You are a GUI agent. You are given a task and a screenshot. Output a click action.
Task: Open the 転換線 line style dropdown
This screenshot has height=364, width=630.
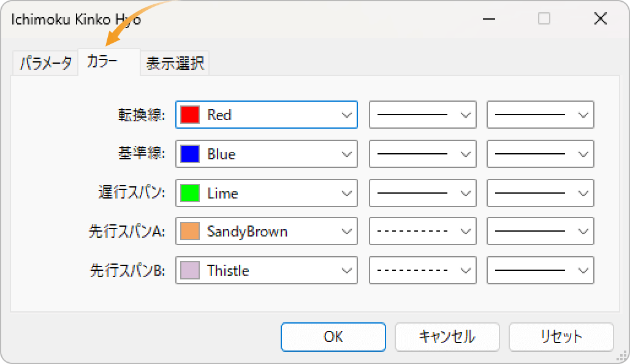click(423, 115)
